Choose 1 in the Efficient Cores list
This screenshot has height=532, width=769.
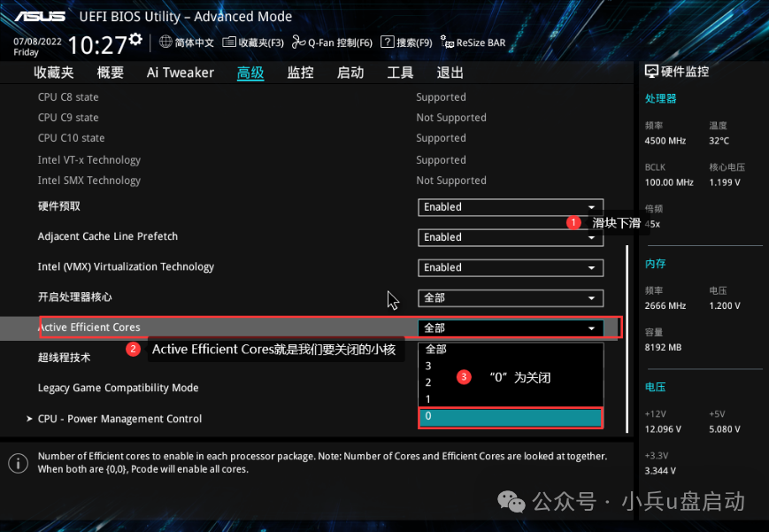click(x=511, y=399)
